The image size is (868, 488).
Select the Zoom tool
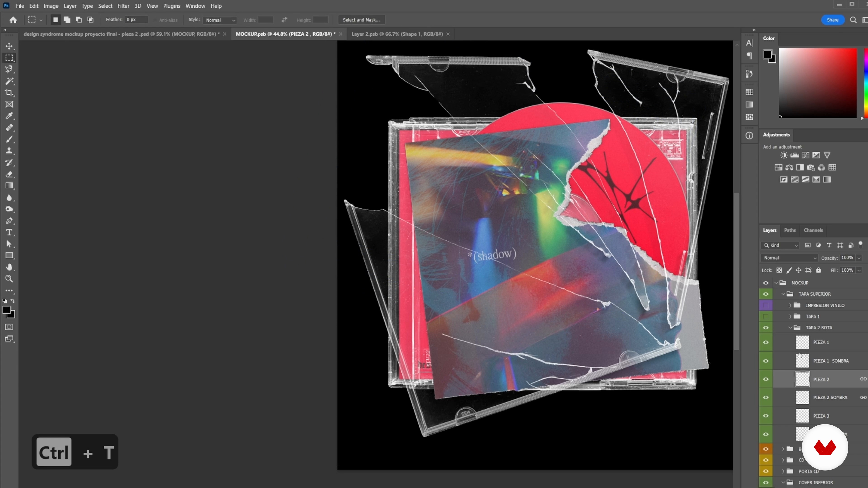[x=9, y=279]
